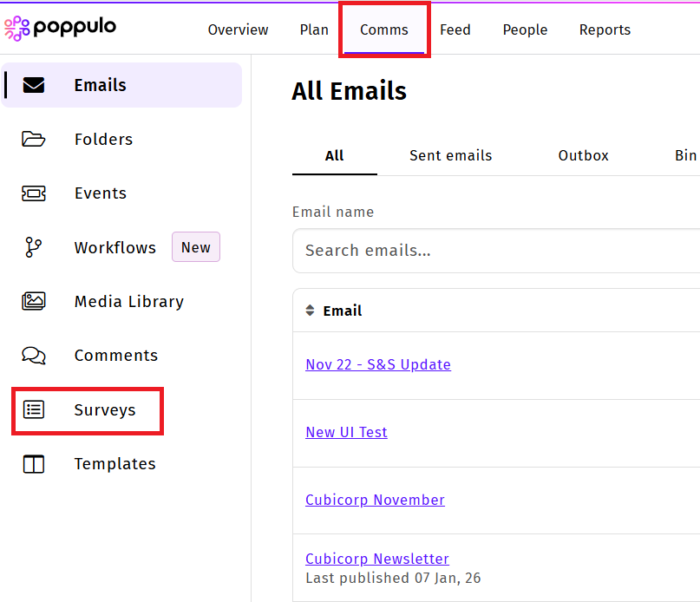Open the Overview navigation item
This screenshot has height=602, width=700.
(238, 29)
